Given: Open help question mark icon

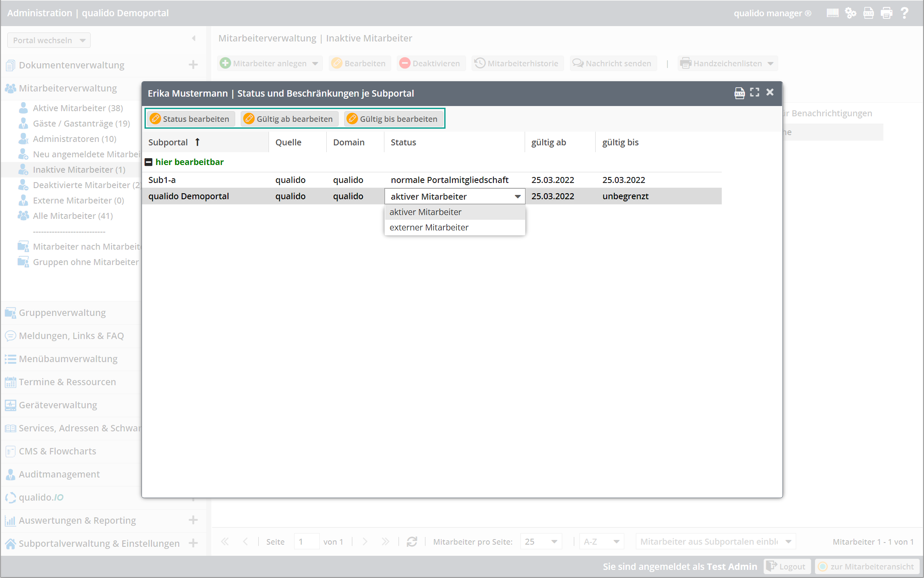Looking at the screenshot, I should (x=904, y=13).
